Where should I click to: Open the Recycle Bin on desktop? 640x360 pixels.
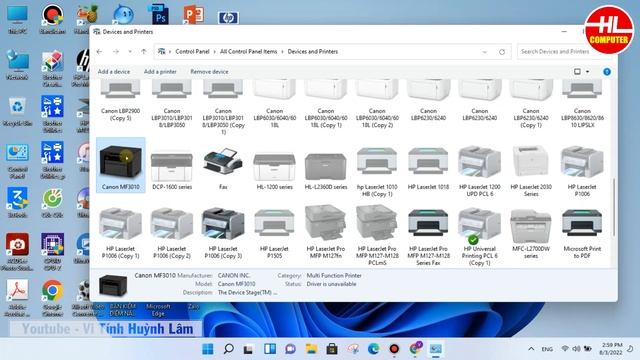[x=17, y=111]
